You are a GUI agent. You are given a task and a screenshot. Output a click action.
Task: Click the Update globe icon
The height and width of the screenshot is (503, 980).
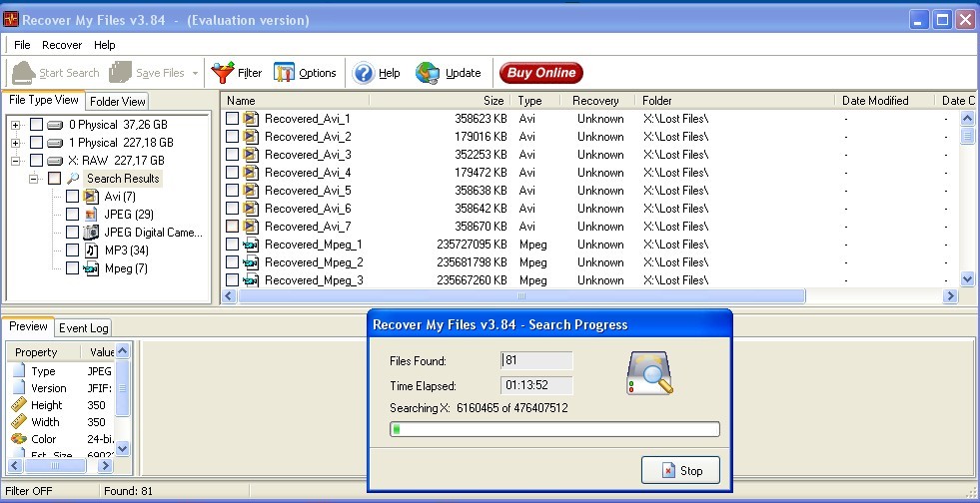click(x=428, y=73)
